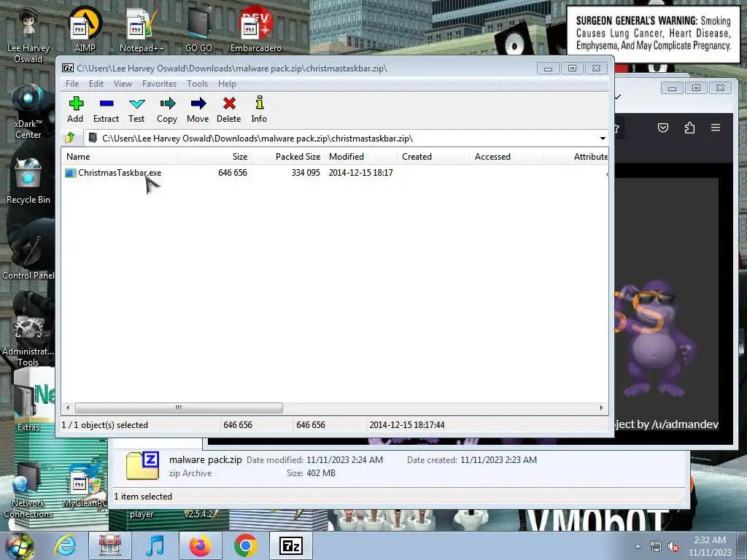Click the Windows Start orb

(20, 545)
